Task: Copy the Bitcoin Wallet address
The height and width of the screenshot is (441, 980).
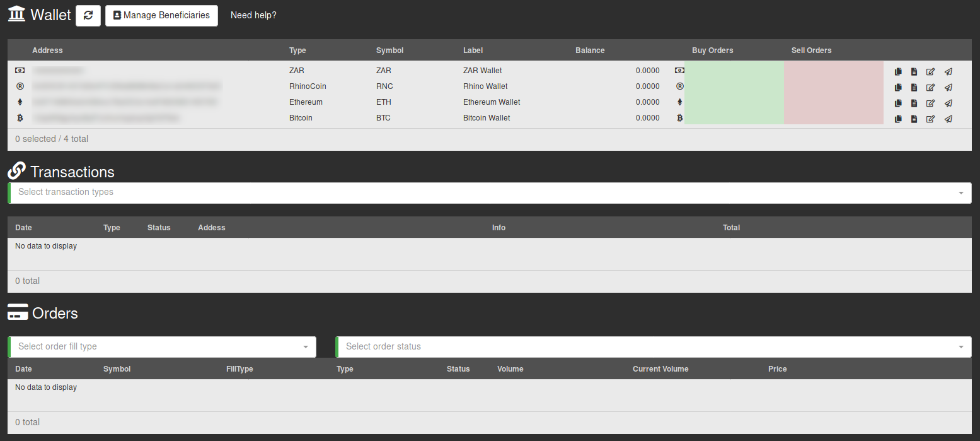Action: [x=899, y=119]
